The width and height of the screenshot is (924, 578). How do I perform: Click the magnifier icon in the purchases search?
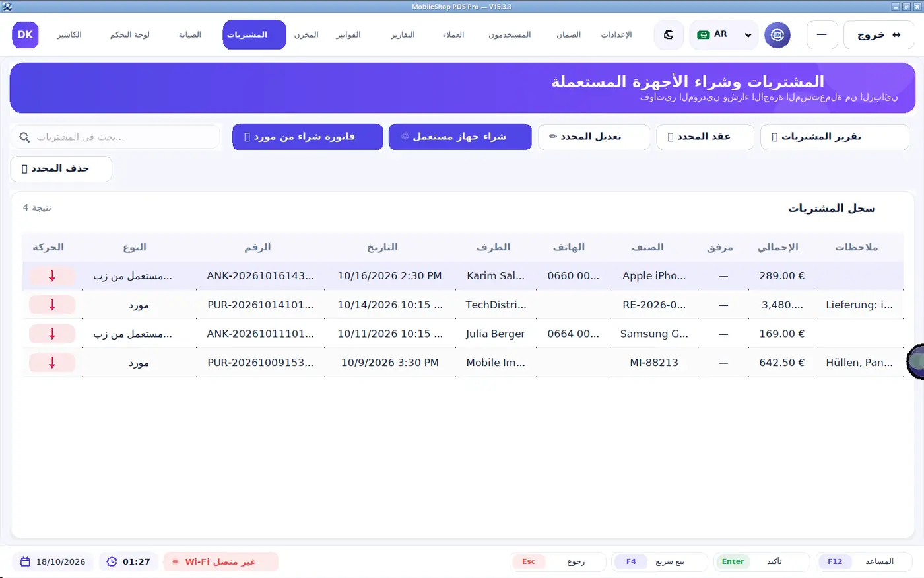coord(25,137)
